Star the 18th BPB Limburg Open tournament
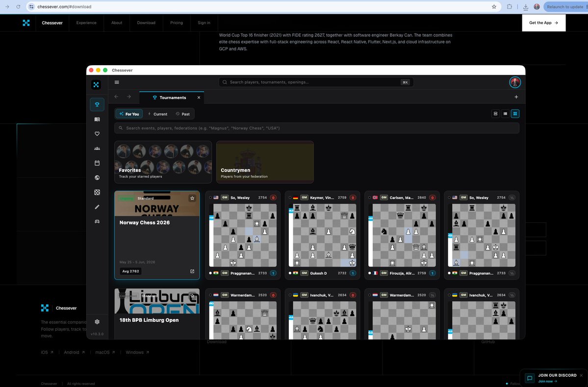 pyautogui.click(x=192, y=295)
